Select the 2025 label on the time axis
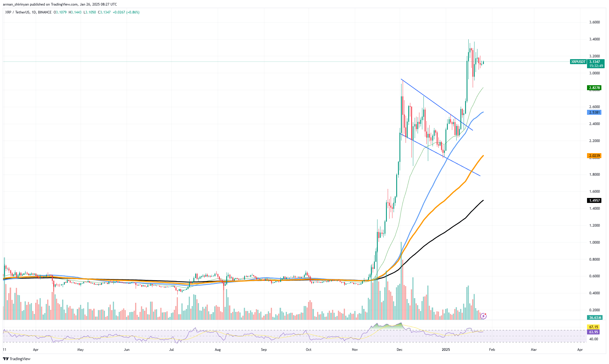 445,350
